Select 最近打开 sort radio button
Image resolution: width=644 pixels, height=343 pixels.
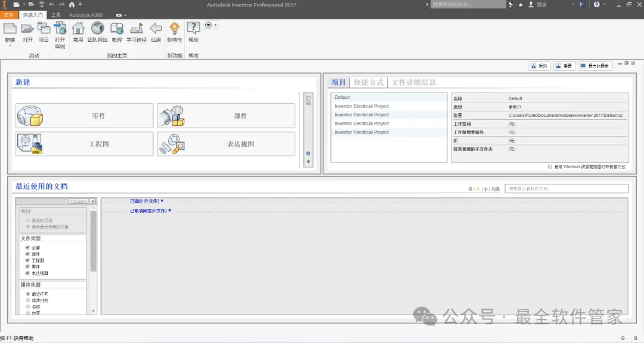pyautogui.click(x=28, y=294)
